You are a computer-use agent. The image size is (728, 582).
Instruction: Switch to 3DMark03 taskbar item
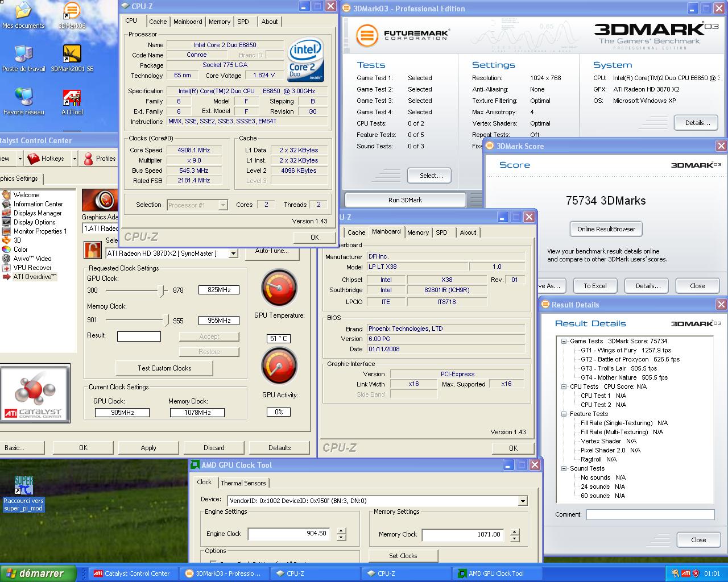coord(225,573)
